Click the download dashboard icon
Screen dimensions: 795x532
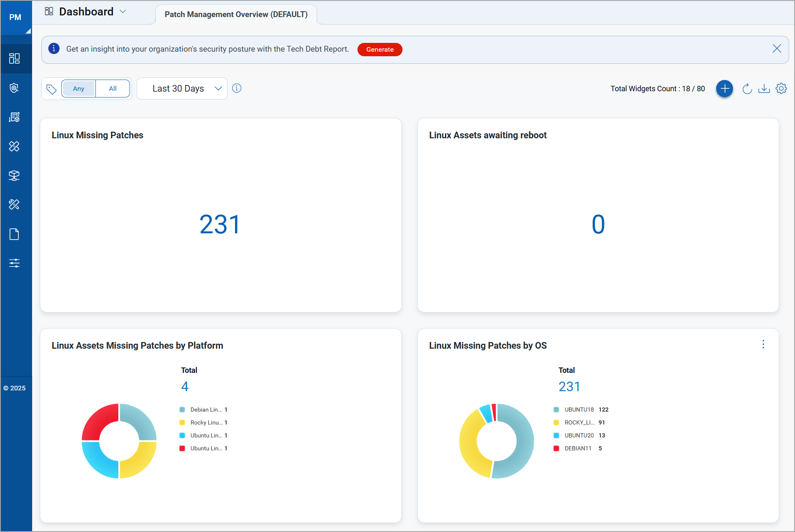764,89
